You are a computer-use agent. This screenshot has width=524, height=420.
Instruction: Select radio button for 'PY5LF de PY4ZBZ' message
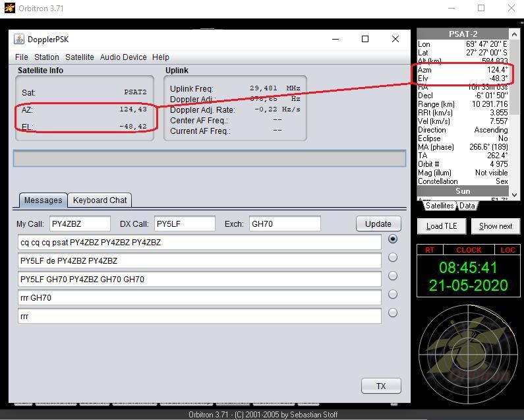pyautogui.click(x=393, y=258)
